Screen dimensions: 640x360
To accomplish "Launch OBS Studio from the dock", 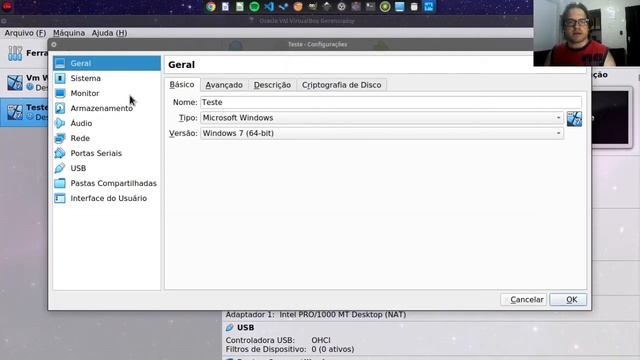I will tap(341, 7).
